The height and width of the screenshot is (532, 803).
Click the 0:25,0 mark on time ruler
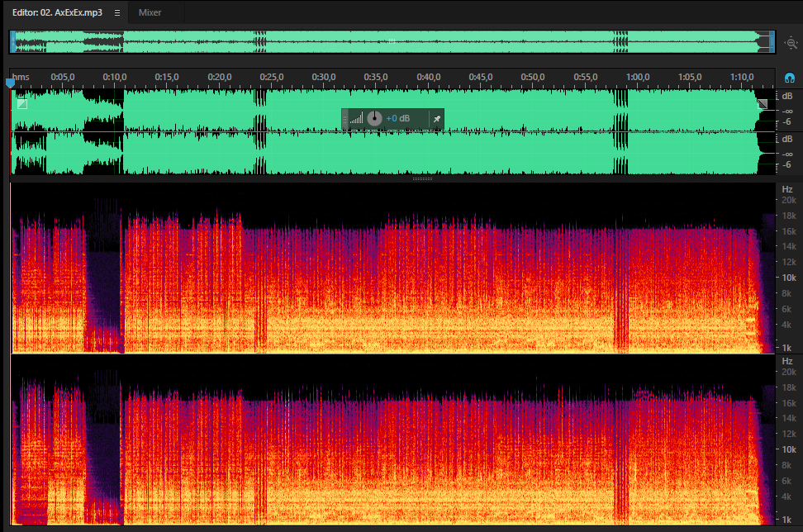click(x=272, y=77)
